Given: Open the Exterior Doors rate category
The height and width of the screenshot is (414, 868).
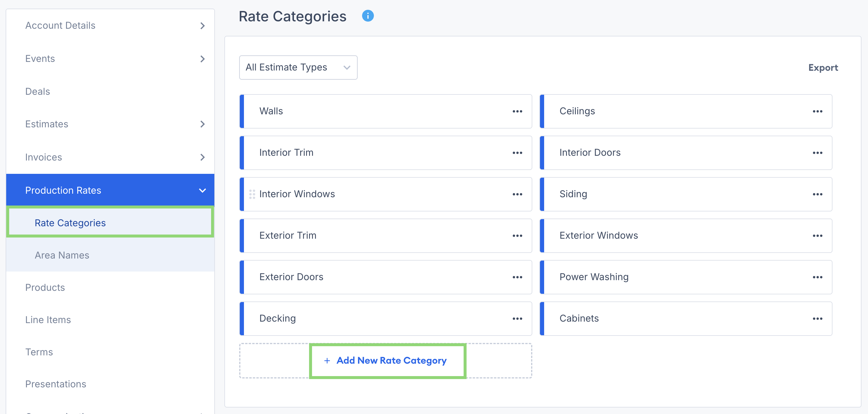Looking at the screenshot, I should pyautogui.click(x=385, y=277).
